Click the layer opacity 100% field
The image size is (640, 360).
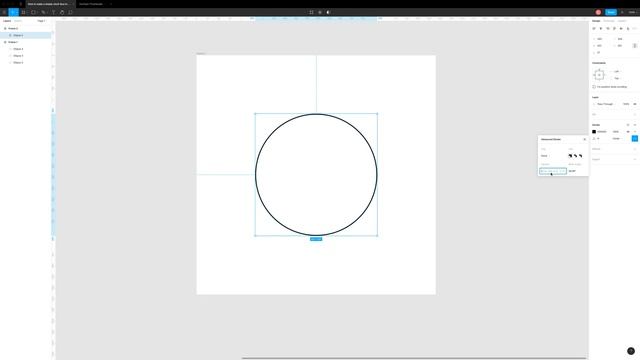[626, 104]
